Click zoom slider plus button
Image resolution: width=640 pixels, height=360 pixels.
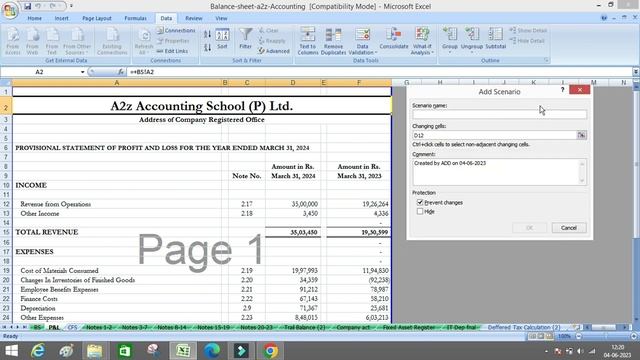(633, 336)
